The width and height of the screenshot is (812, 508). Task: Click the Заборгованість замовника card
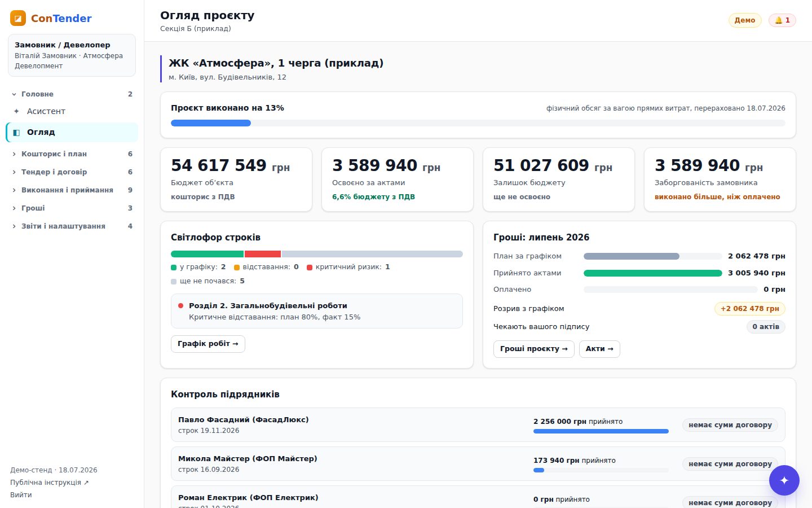click(720, 179)
